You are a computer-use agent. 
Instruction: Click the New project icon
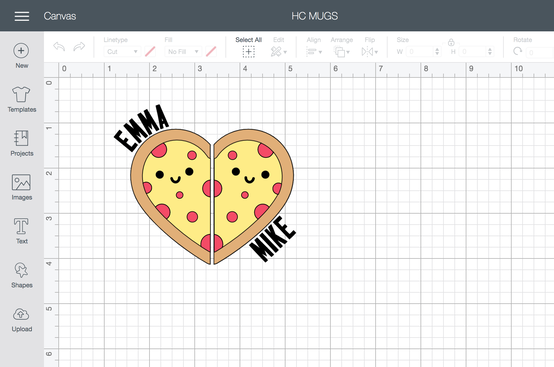pyautogui.click(x=21, y=51)
